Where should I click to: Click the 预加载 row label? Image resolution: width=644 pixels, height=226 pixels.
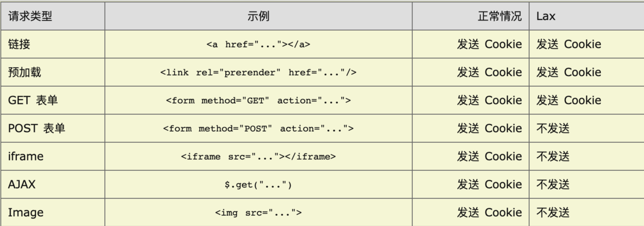(x=24, y=72)
